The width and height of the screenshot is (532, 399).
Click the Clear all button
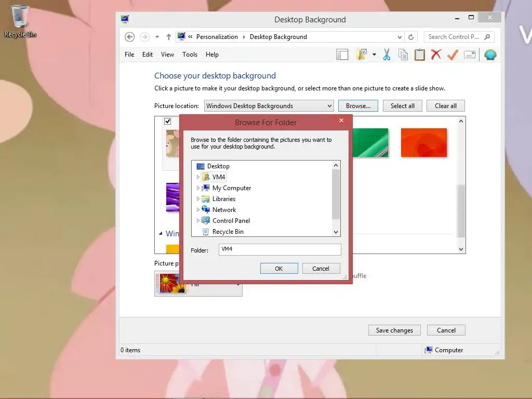[445, 106]
